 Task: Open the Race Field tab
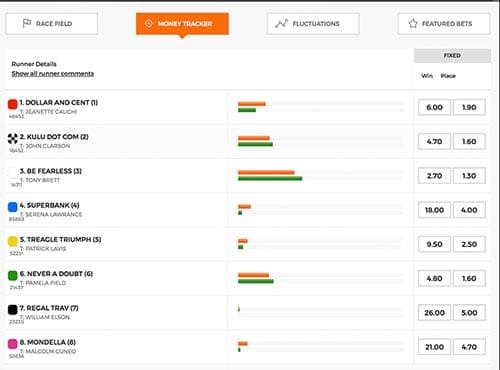pyautogui.click(x=52, y=24)
